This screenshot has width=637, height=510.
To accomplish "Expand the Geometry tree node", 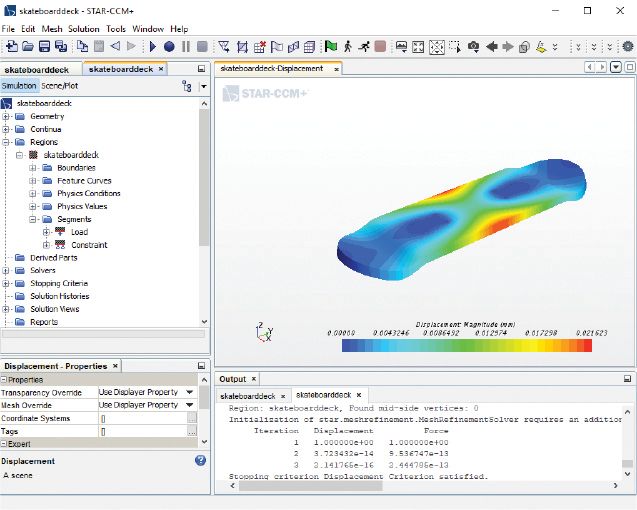I will 6,117.
